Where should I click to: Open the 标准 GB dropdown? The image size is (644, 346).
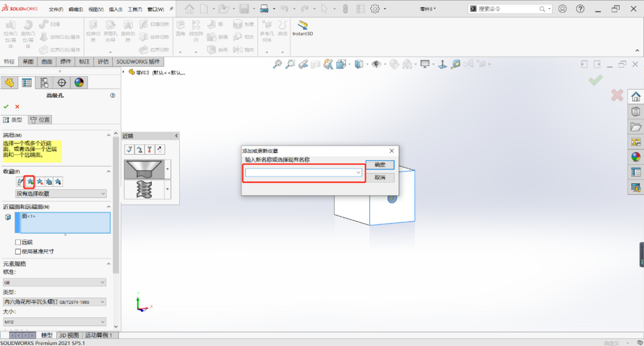point(54,283)
